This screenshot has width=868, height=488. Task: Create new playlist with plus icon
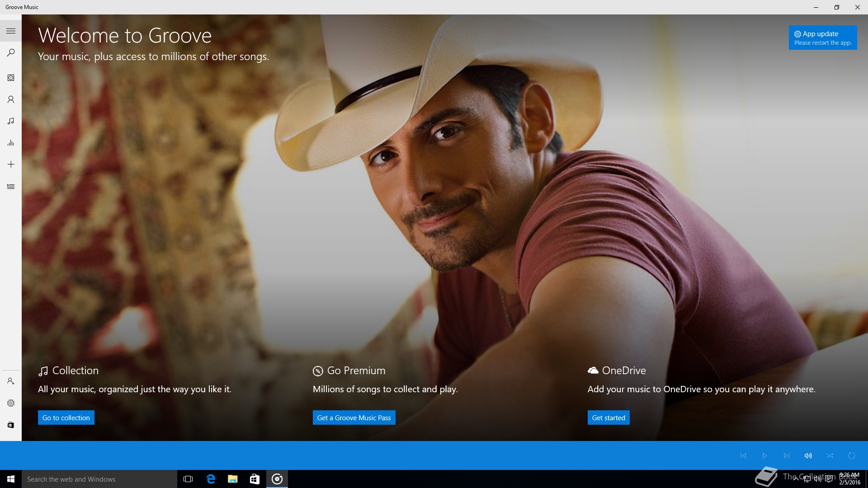point(11,164)
